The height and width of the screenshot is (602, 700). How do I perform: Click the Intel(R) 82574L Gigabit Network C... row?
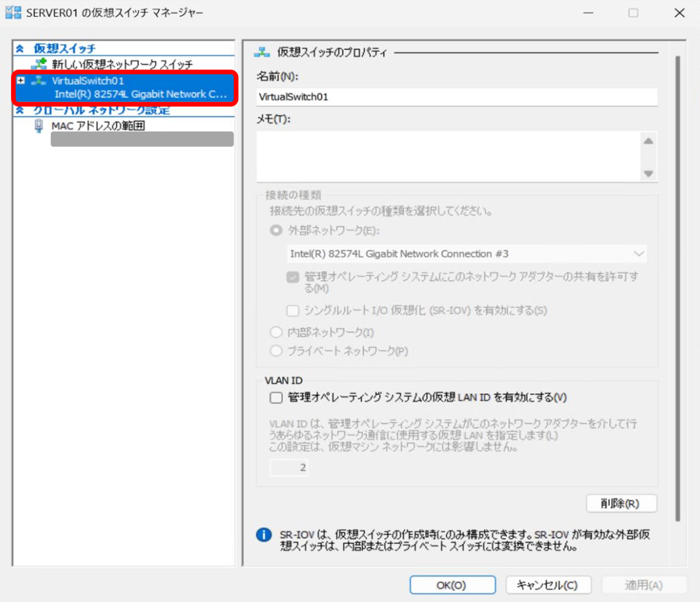pyautogui.click(x=141, y=94)
